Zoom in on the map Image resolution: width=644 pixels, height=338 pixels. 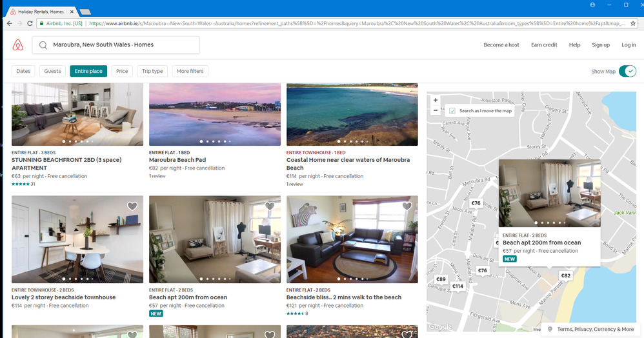[436, 101]
